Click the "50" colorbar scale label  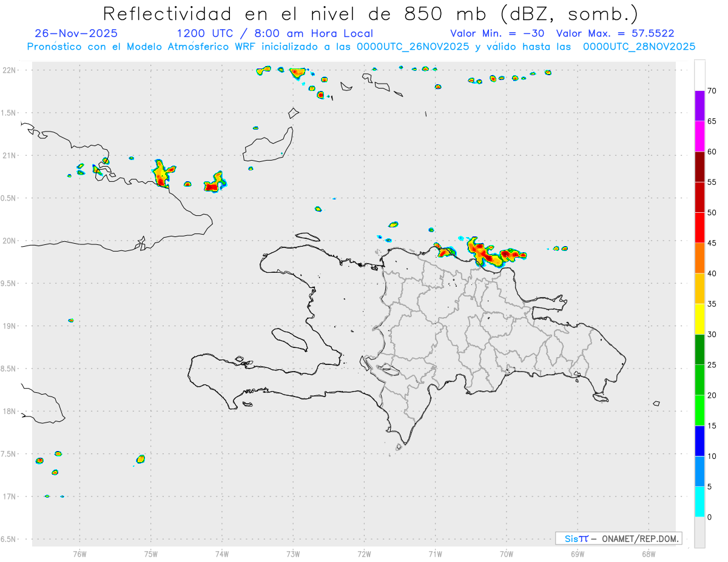[712, 213]
